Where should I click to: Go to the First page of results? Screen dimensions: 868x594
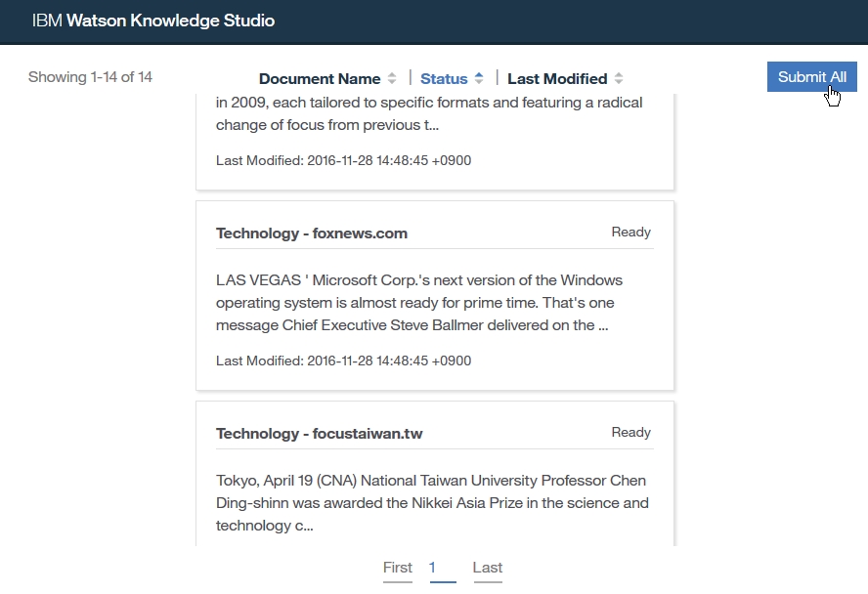[398, 568]
